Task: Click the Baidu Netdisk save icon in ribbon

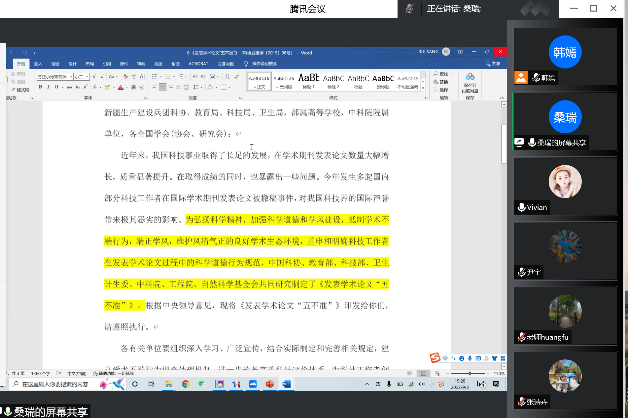Action: (x=471, y=79)
